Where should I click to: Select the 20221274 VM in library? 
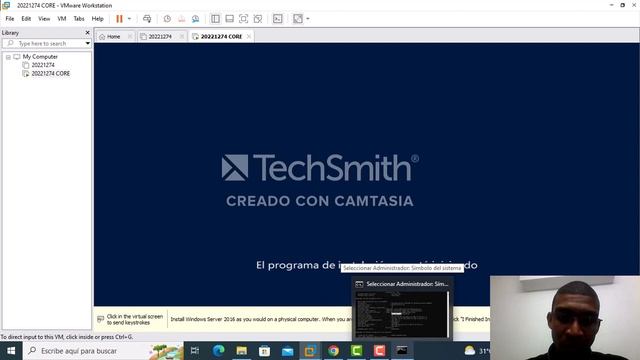(x=43, y=65)
